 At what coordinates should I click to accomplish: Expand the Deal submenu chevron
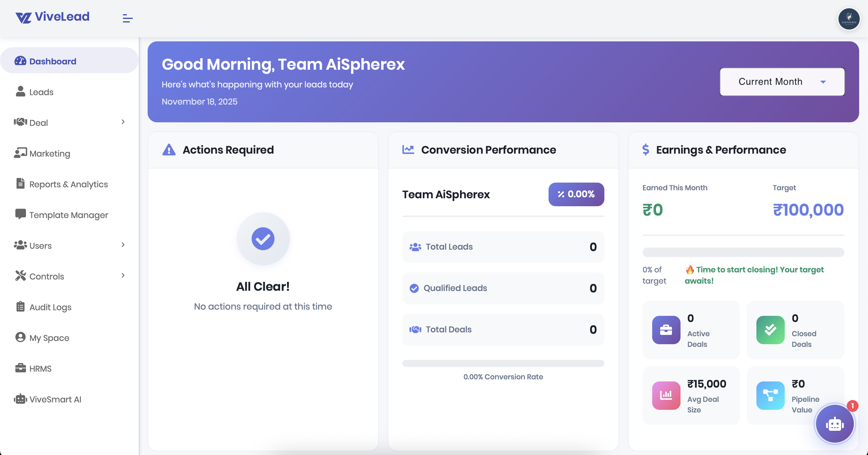[123, 122]
